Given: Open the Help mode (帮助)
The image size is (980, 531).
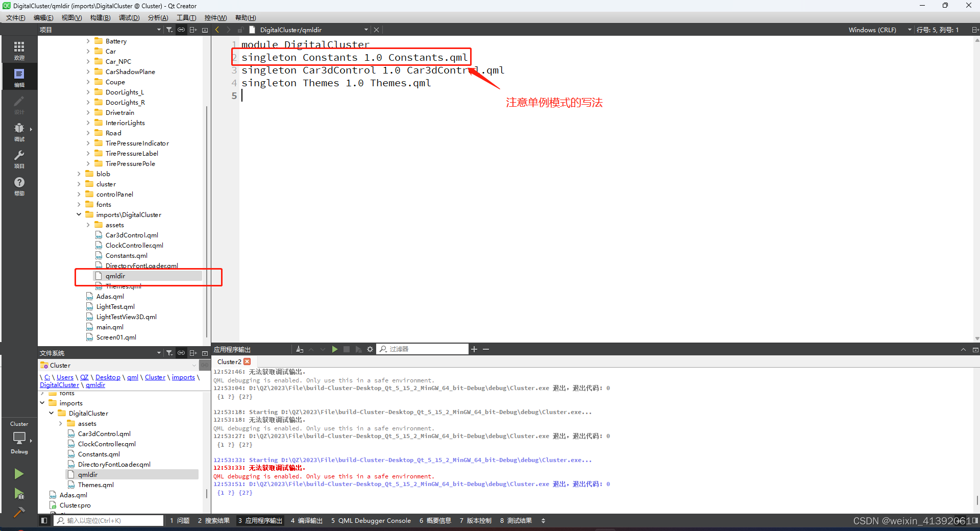Looking at the screenshot, I should coord(19,185).
